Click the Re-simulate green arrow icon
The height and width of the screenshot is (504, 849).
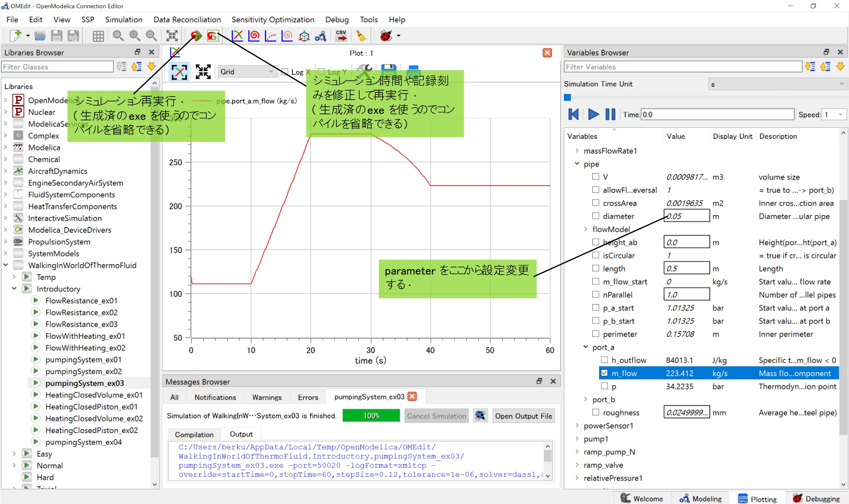[x=196, y=36]
